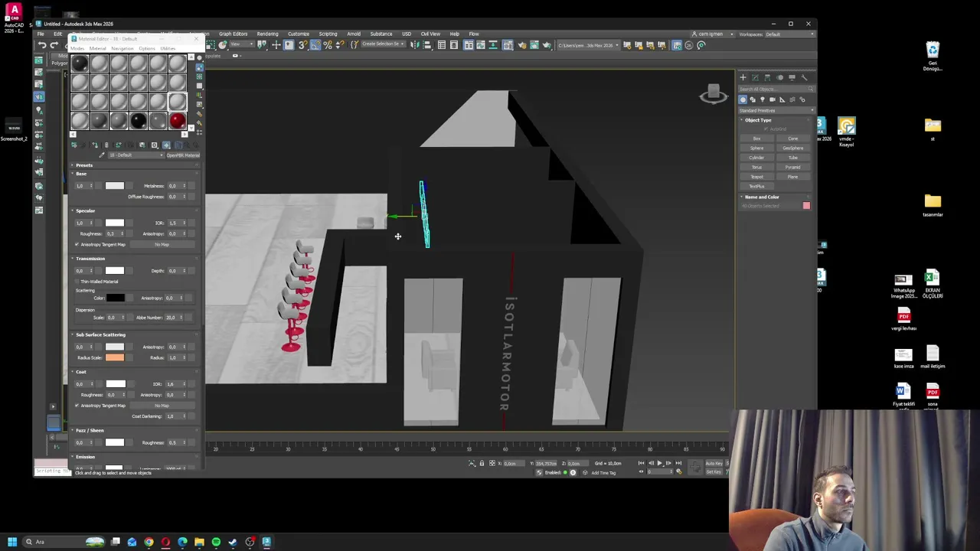Open the Graph Editors menu

(x=233, y=34)
